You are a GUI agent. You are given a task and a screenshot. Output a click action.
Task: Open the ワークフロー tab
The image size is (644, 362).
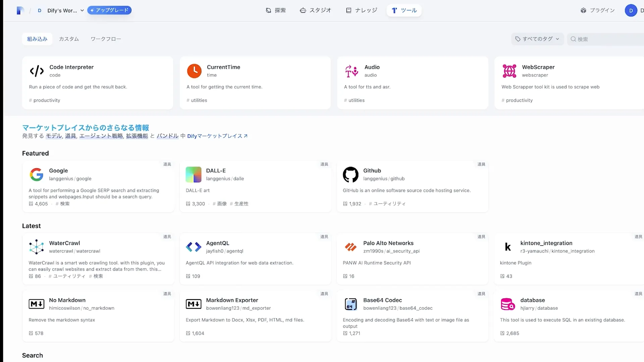coord(106,39)
